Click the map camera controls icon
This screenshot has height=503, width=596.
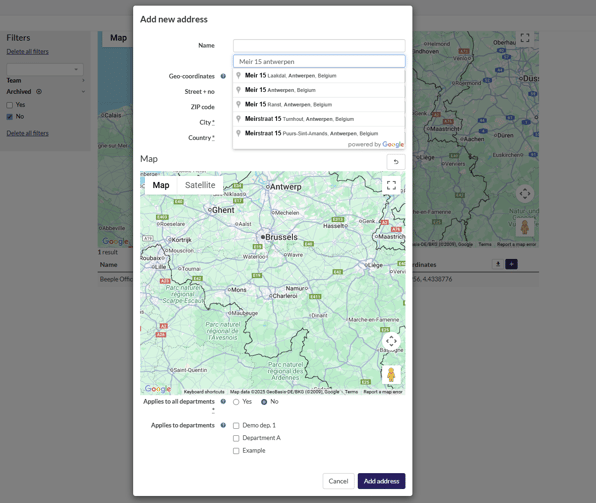tap(391, 341)
